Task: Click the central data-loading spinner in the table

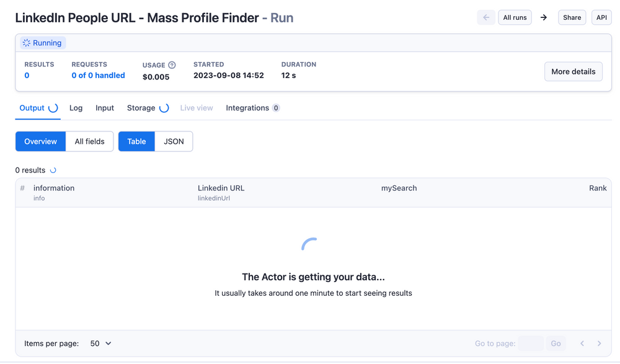Action: pos(310,245)
